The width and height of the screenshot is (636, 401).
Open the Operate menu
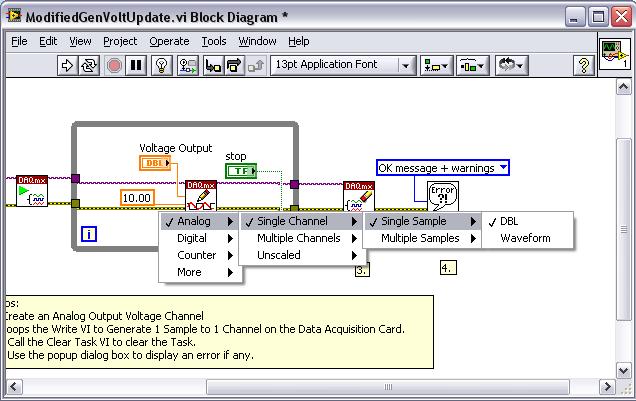click(x=169, y=41)
